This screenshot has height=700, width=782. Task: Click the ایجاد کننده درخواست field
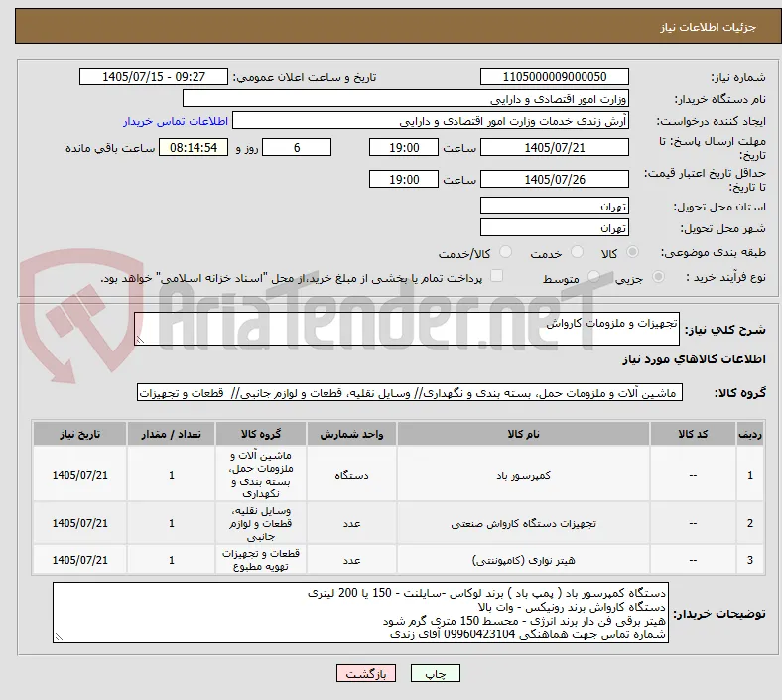pos(431,121)
